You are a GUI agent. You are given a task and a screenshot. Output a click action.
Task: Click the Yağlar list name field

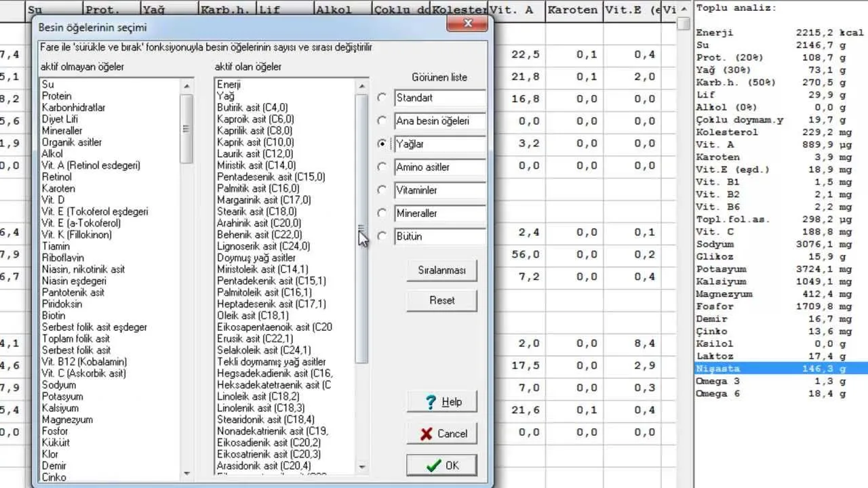point(440,144)
